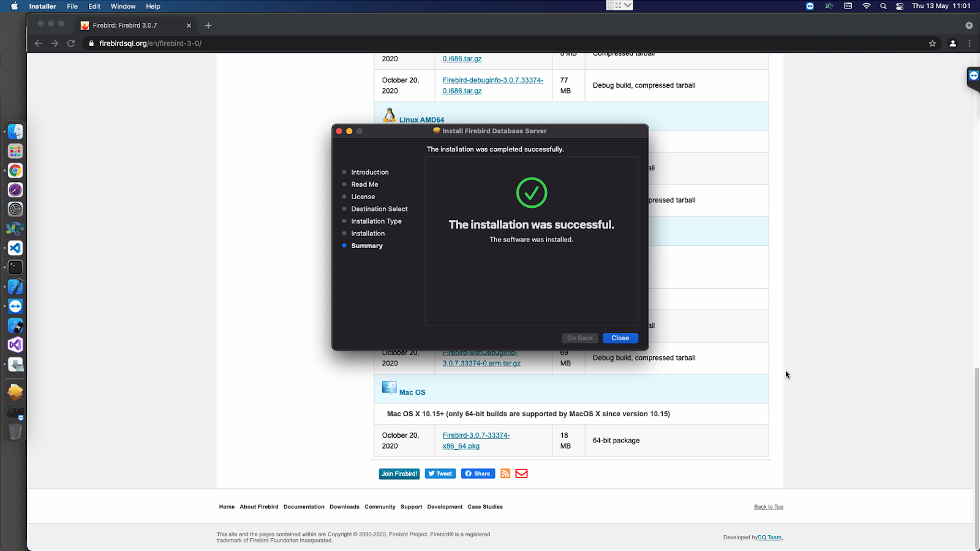Open System Preferences gear in dock
This screenshot has height=551, width=980.
[15, 209]
